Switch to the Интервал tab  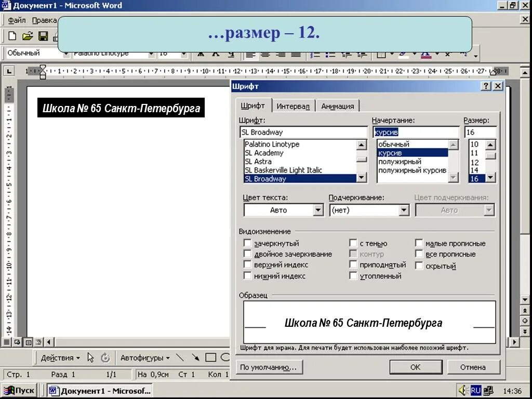click(x=293, y=106)
